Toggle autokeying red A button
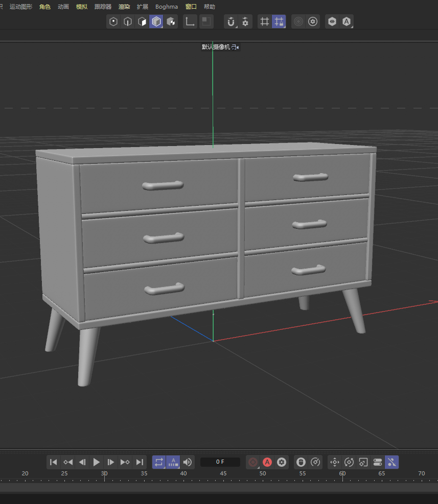This screenshot has width=438, height=504. pyautogui.click(x=267, y=462)
